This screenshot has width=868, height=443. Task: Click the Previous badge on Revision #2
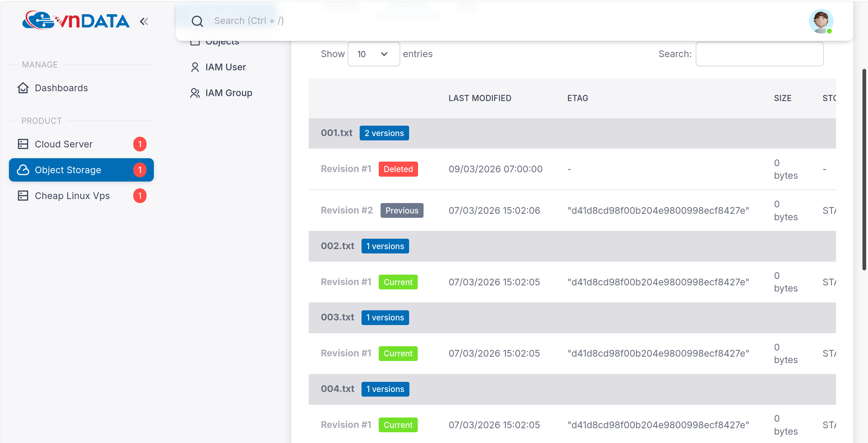click(x=402, y=210)
